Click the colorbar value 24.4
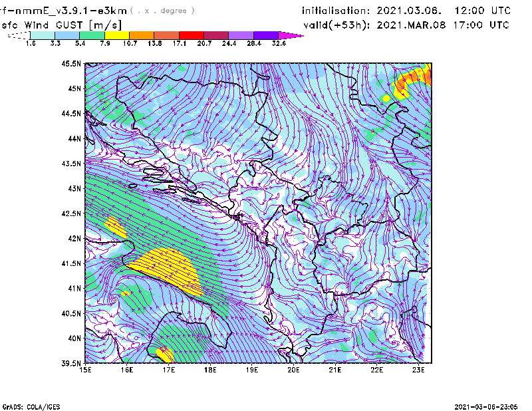 click(229, 43)
